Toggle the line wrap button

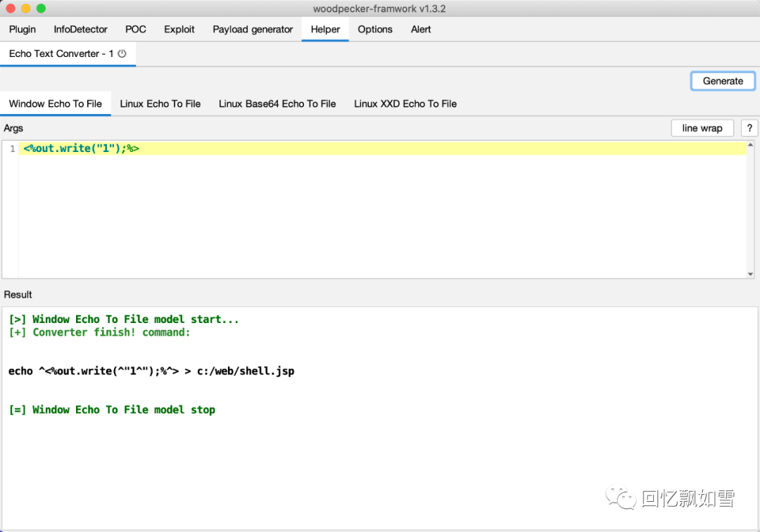[702, 128]
